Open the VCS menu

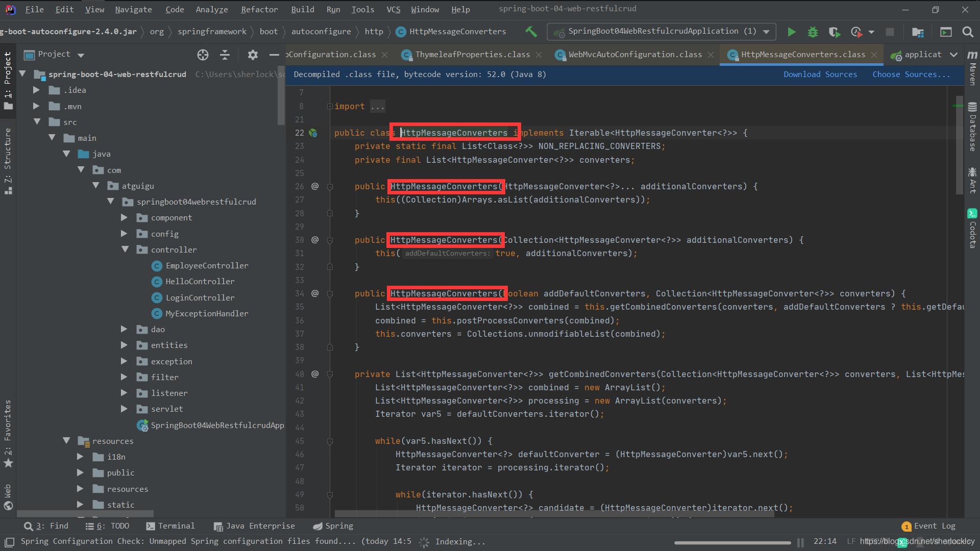[x=393, y=9]
